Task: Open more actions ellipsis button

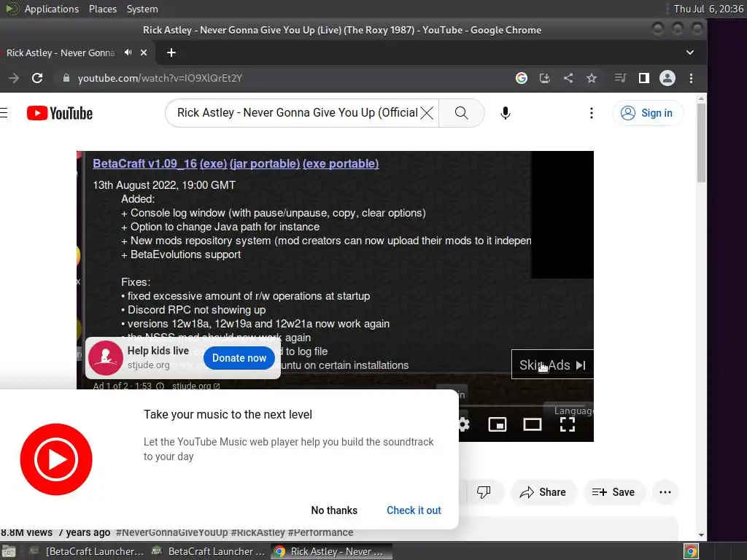Action: (x=665, y=492)
